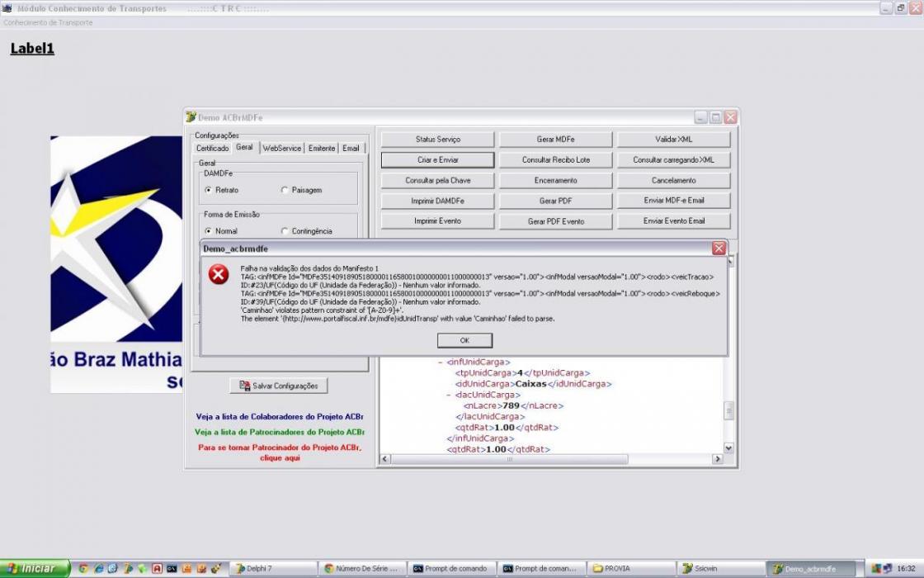Click the Cancelamento button

pyautogui.click(x=673, y=181)
